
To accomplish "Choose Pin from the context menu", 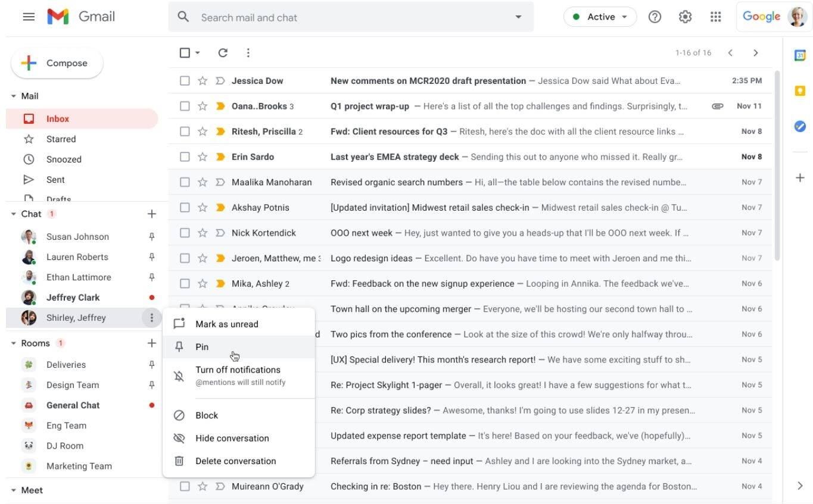I will (202, 347).
